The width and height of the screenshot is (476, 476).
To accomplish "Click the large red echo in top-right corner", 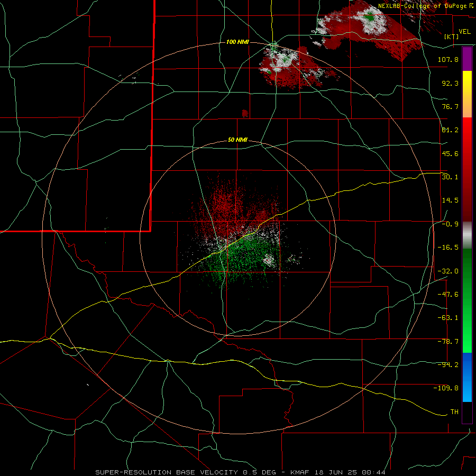I will click(x=368, y=29).
